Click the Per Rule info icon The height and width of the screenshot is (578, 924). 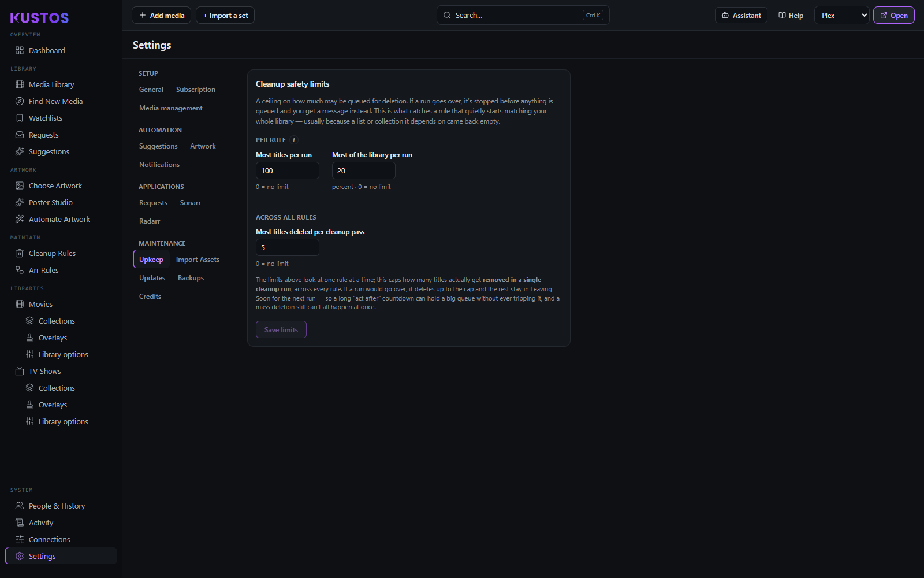293,140
